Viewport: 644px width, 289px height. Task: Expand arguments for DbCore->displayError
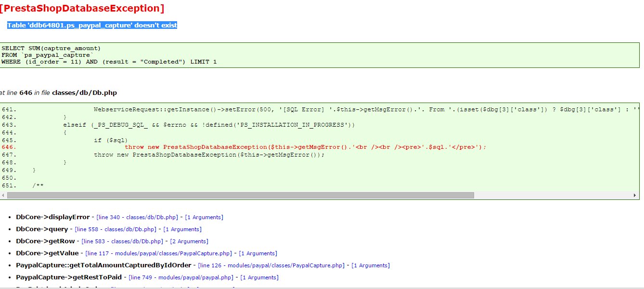tap(204, 217)
